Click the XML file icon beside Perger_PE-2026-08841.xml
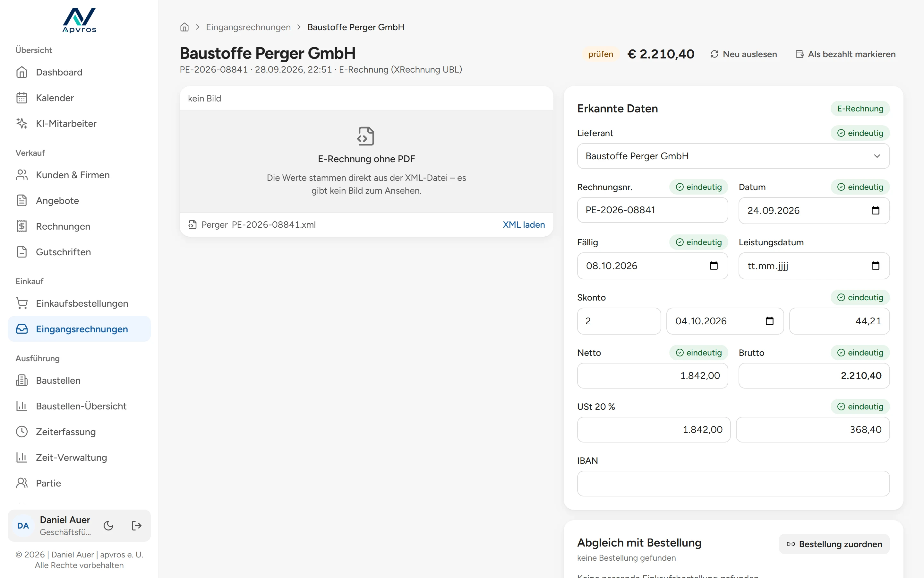924x578 pixels. pyautogui.click(x=193, y=225)
